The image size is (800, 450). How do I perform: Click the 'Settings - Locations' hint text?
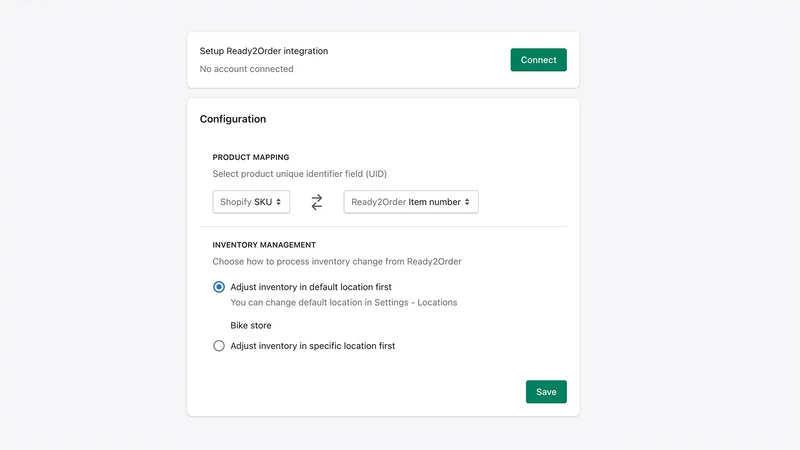click(416, 303)
